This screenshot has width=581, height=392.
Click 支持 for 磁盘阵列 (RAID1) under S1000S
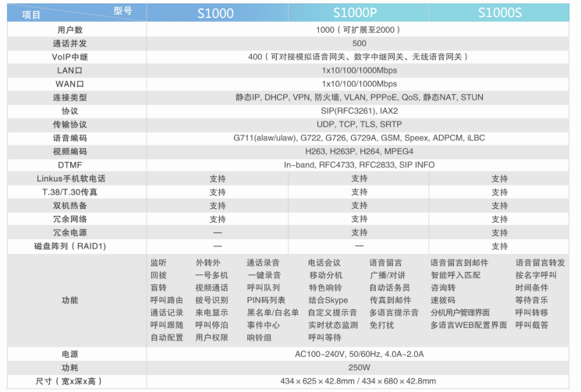click(499, 245)
